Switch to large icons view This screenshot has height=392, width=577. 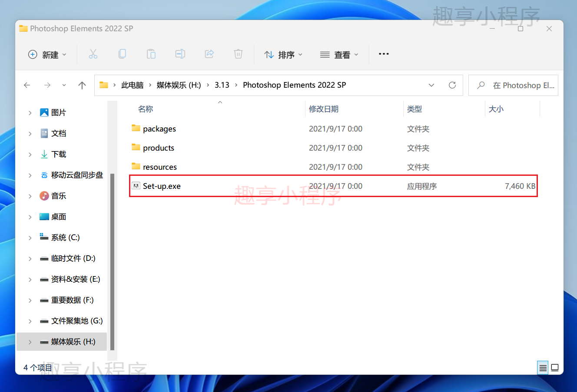coord(555,368)
